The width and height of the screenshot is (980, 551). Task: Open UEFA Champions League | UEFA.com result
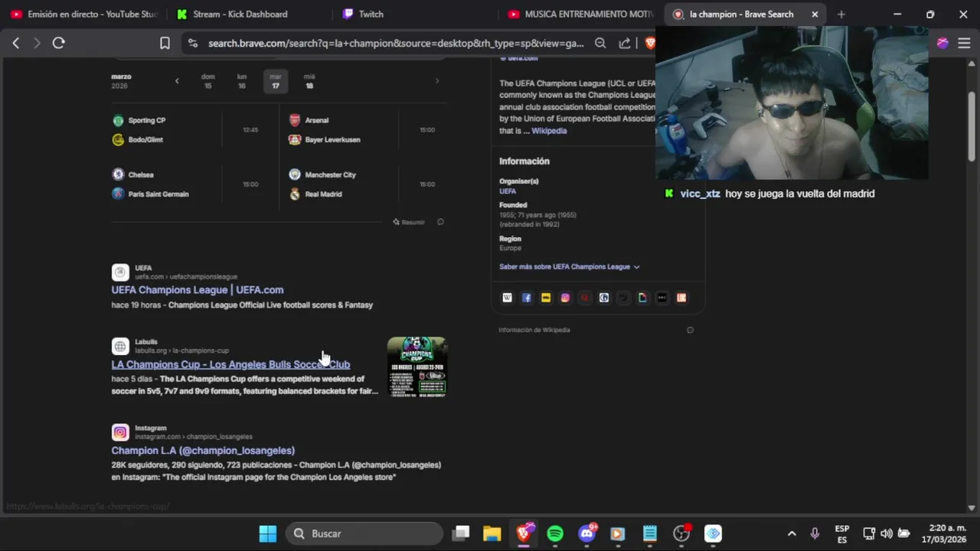(x=198, y=290)
